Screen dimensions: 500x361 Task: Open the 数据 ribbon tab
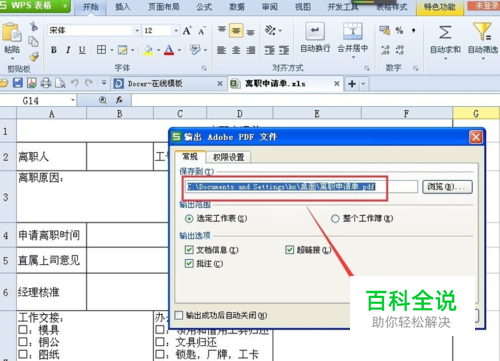(x=237, y=7)
